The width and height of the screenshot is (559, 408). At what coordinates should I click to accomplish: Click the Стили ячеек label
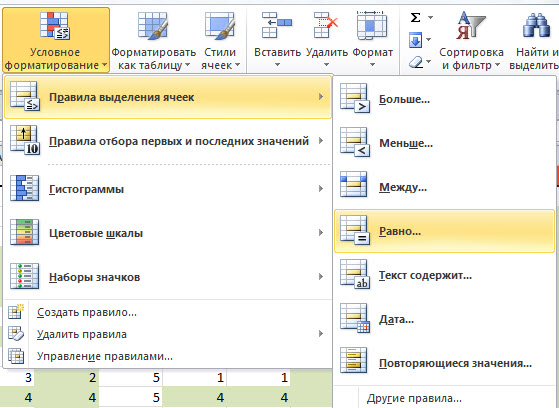(x=220, y=59)
